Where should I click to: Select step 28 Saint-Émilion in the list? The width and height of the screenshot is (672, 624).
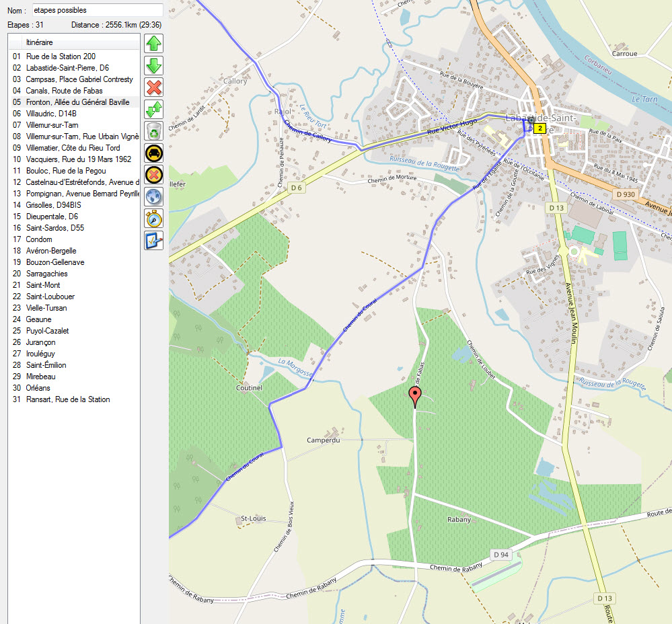[x=46, y=365]
